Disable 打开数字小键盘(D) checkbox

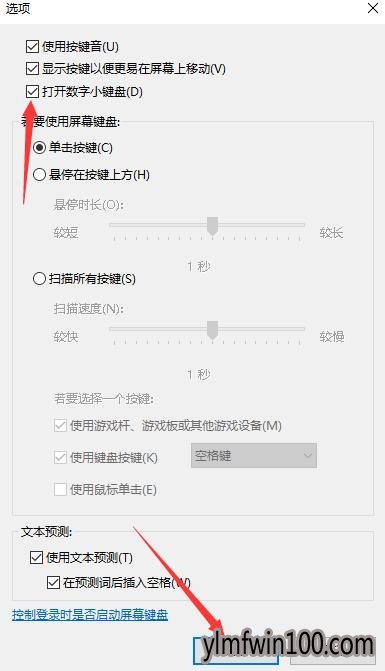click(x=33, y=92)
